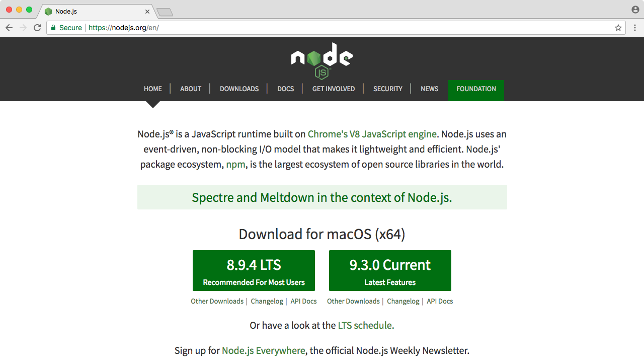The image size is (644, 363).
Task: Click the browser back arrow
Action: point(9,28)
